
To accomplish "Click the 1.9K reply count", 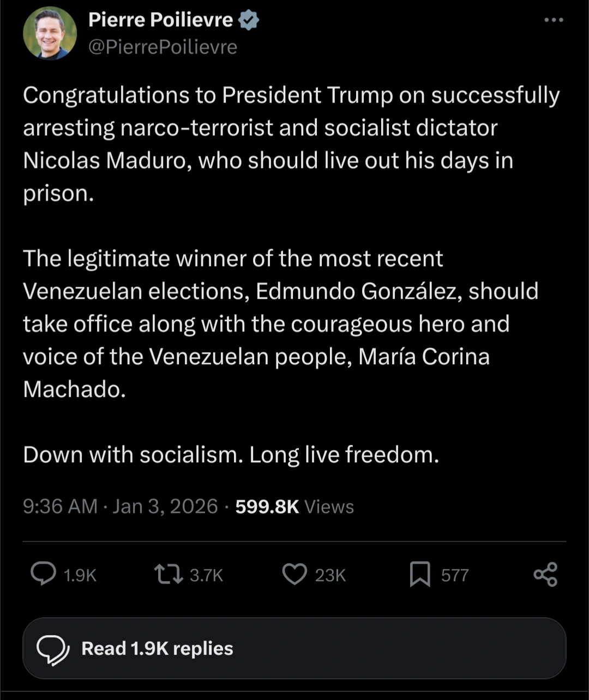I will (80, 576).
